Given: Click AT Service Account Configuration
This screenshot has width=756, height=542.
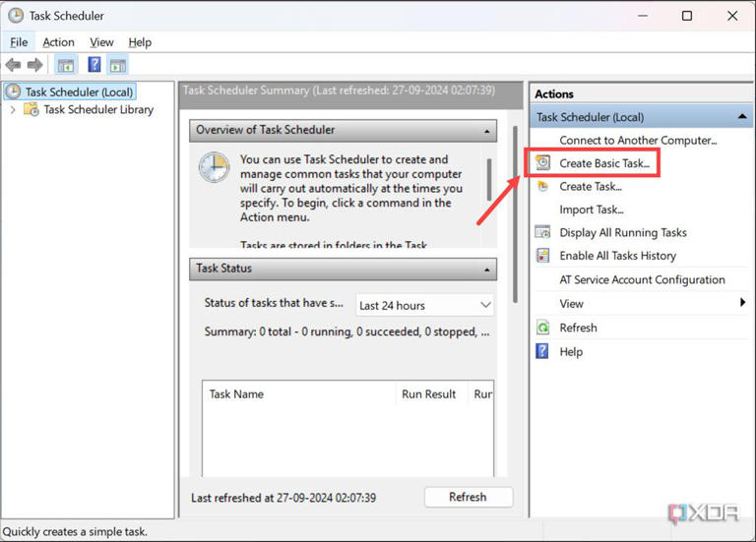Looking at the screenshot, I should (642, 280).
